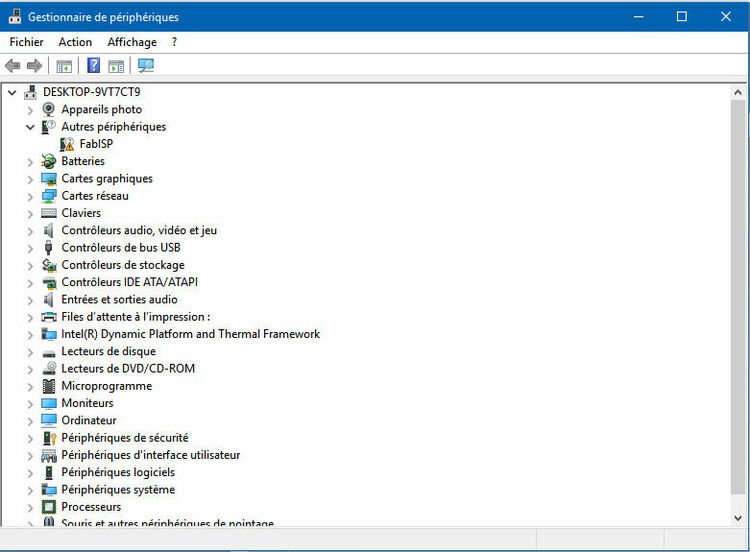Select the Entrées et sorties audio row
750x552 pixels.
tap(119, 299)
